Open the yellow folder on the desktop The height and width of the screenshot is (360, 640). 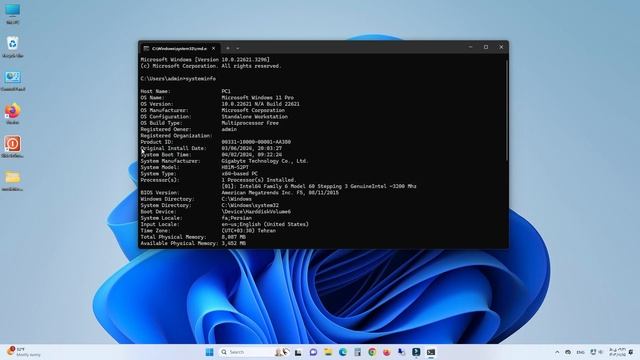tap(13, 180)
